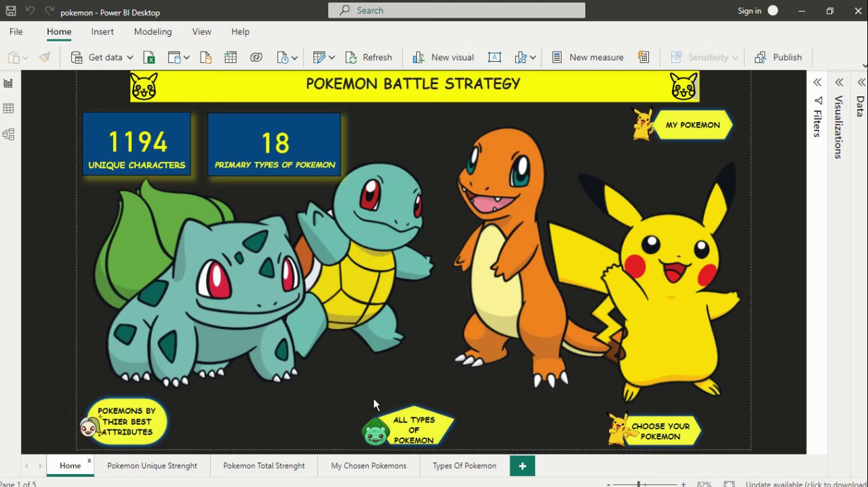Click the Refresh button
The width and height of the screenshot is (868, 487).
(369, 58)
